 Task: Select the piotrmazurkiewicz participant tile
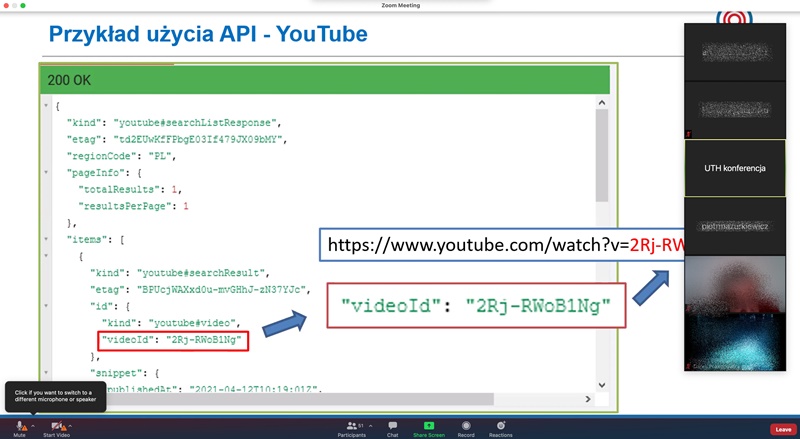[735, 226]
